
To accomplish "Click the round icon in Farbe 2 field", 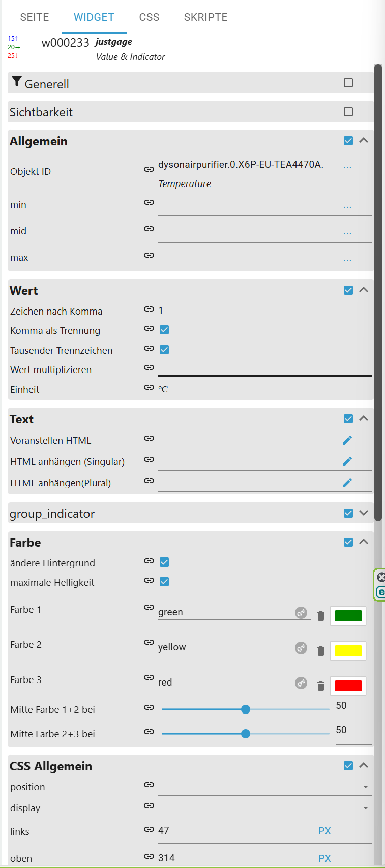I will [x=301, y=648].
